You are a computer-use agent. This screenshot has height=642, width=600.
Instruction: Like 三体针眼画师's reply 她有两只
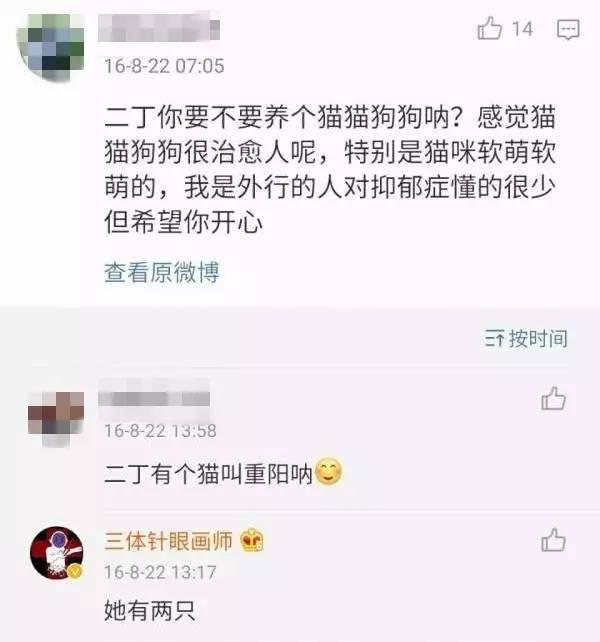coord(553,540)
